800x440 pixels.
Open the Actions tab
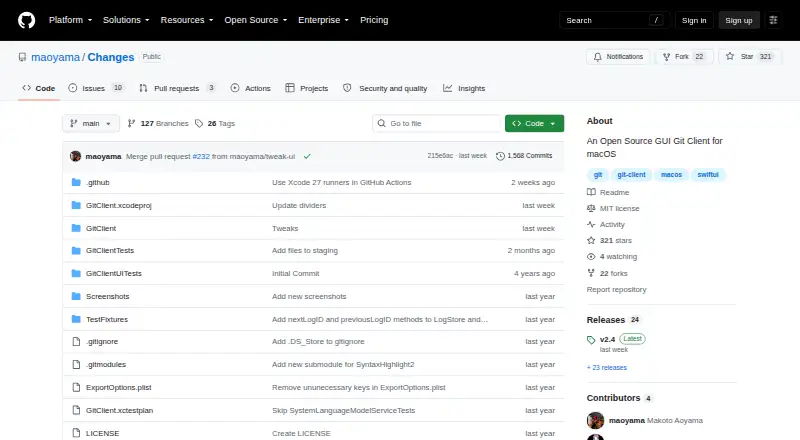[x=251, y=88]
